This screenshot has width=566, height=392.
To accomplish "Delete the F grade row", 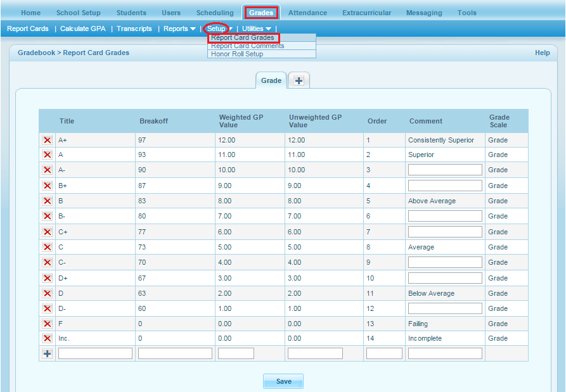I will pyautogui.click(x=47, y=324).
